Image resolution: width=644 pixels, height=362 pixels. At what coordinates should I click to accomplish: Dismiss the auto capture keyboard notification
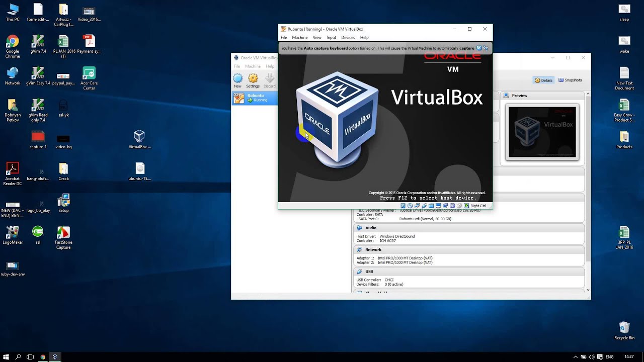[479, 48]
